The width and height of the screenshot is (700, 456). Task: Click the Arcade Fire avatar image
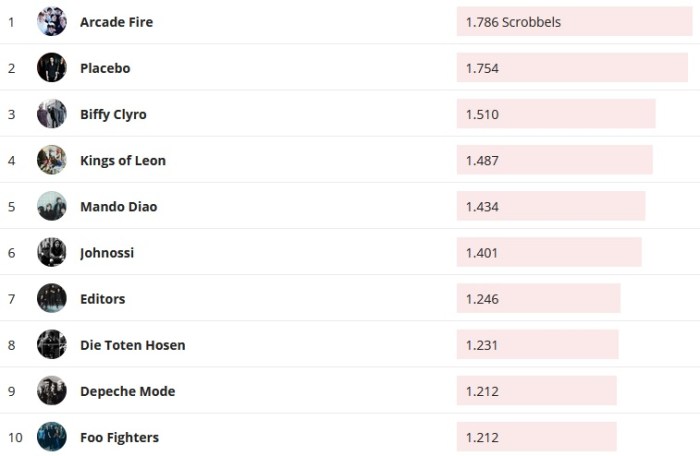click(x=52, y=22)
